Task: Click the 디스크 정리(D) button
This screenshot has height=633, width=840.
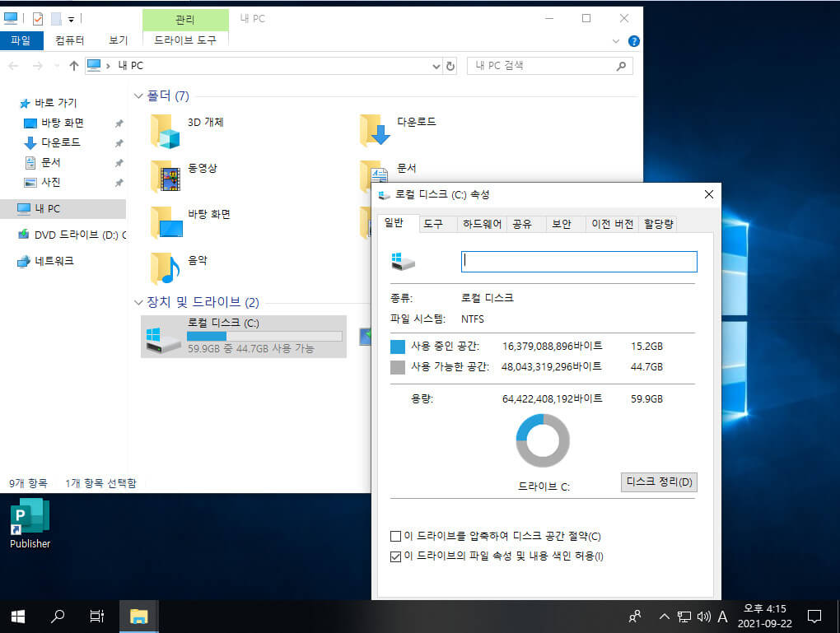Action: point(659,482)
